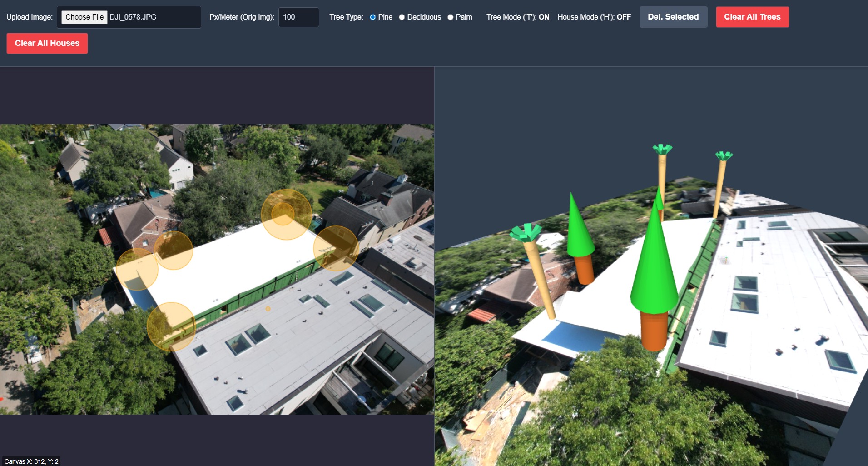Select the bottommost large orange tree marker circle
This screenshot has height=466, width=868.
(171, 326)
